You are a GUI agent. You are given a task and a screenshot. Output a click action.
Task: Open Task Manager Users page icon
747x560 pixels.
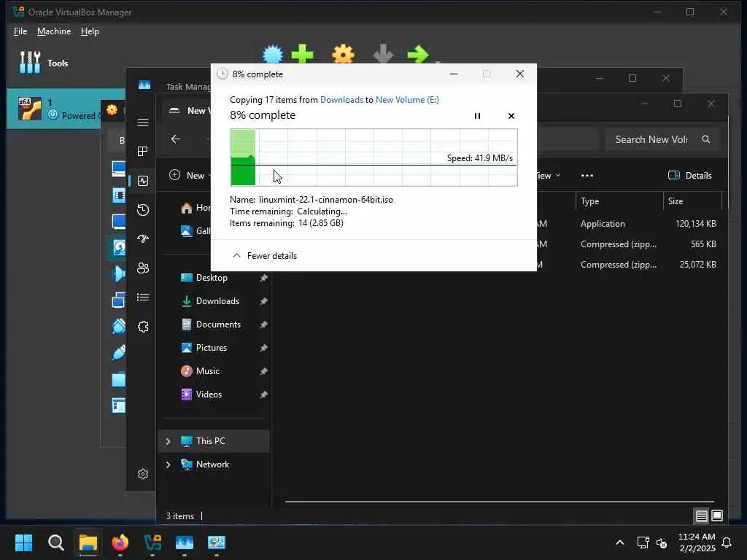point(143,268)
